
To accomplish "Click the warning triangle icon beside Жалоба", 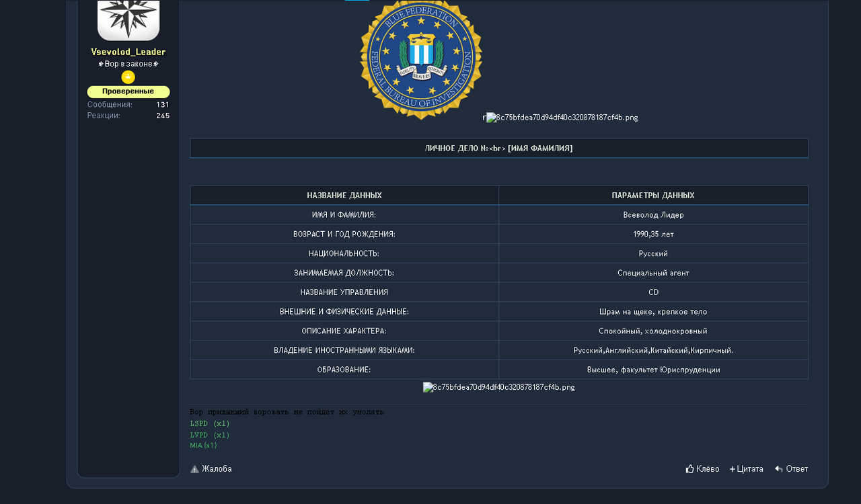I will (194, 469).
